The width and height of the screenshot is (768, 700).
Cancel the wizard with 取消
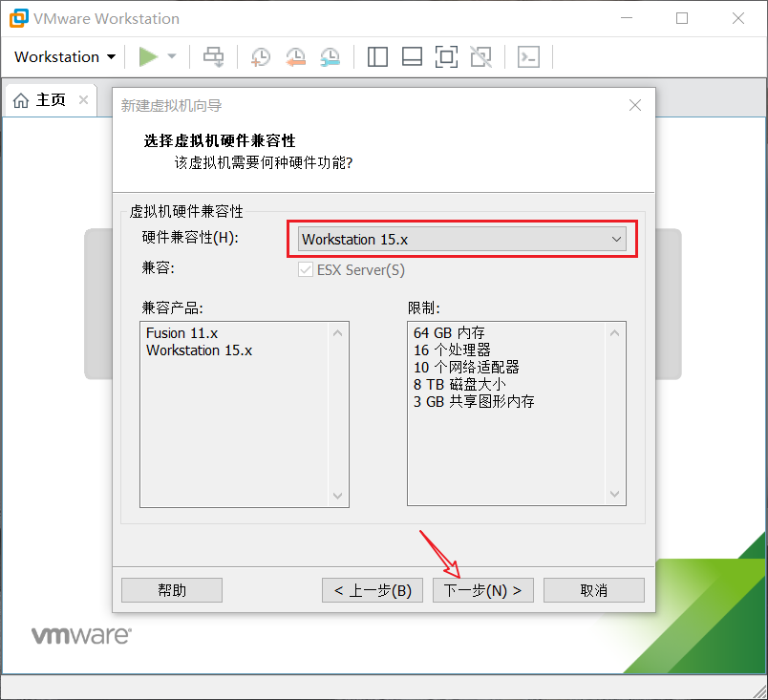pyautogui.click(x=593, y=590)
